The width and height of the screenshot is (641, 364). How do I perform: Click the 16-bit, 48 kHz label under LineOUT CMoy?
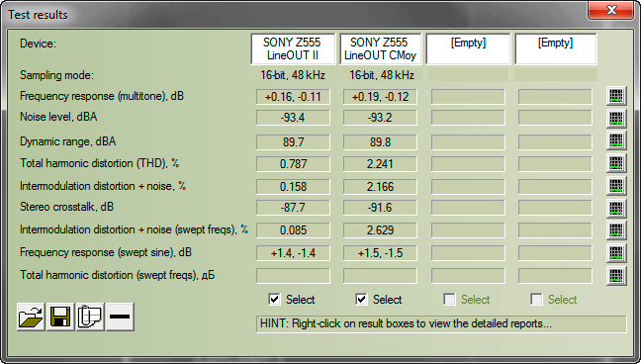pos(382,75)
